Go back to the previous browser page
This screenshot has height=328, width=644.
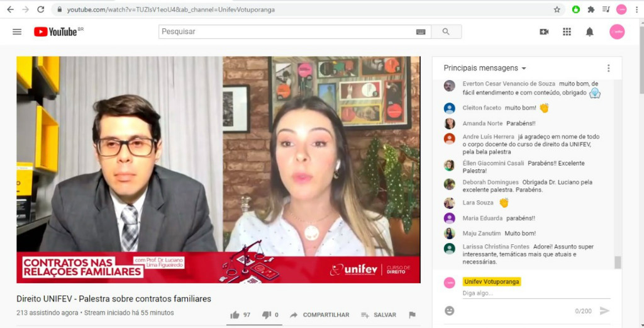click(x=10, y=9)
